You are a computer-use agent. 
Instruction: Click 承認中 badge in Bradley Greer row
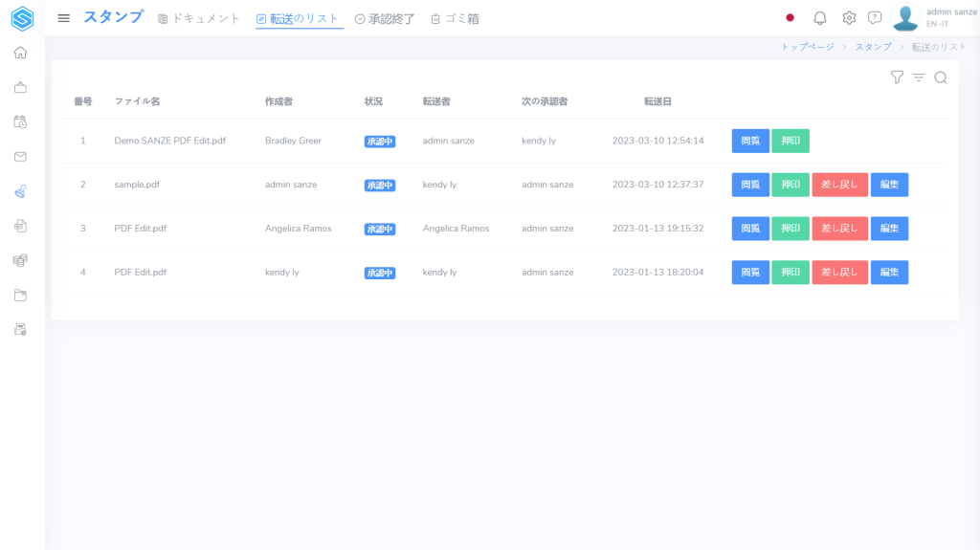tap(380, 142)
